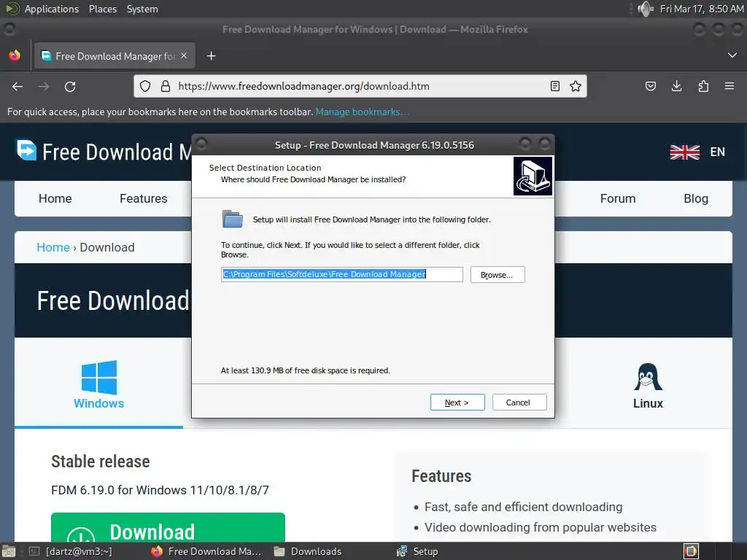Open the Manage bookmarks link

(362, 112)
